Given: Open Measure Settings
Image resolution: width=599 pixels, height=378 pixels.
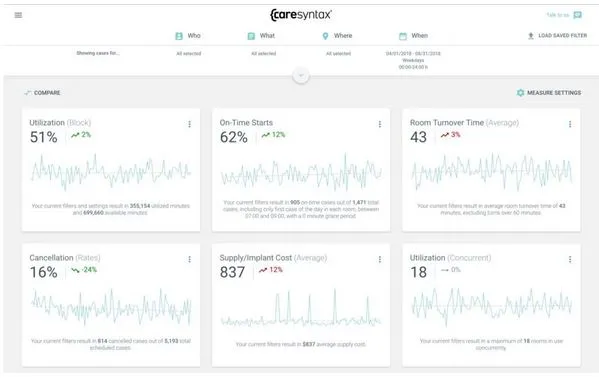Looking at the screenshot, I should click(x=549, y=93).
